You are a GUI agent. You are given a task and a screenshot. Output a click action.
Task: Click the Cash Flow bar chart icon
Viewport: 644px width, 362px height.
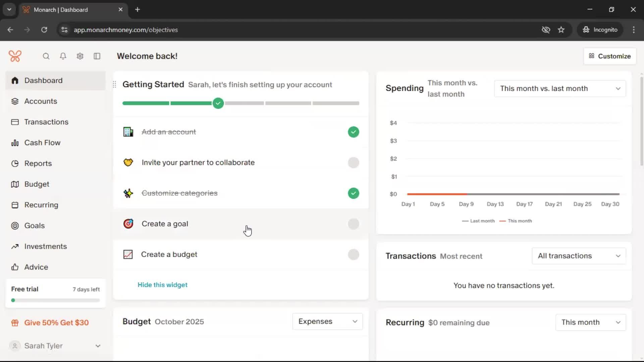tap(15, 143)
